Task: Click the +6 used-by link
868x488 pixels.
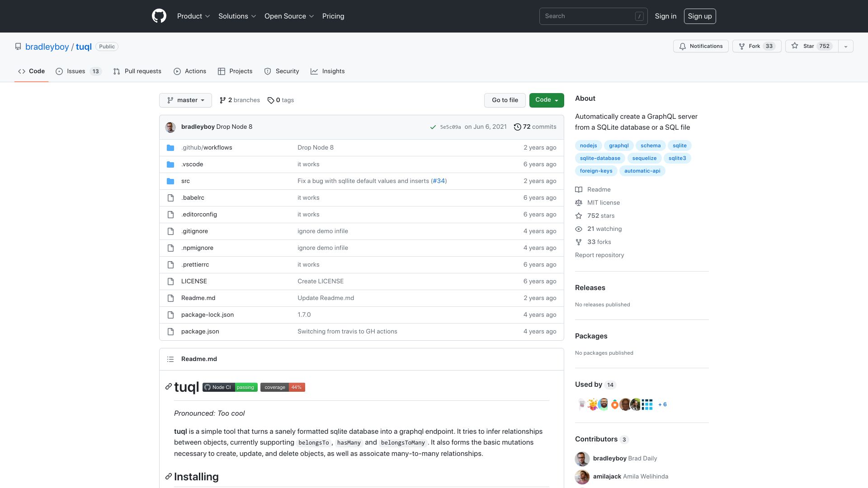Action: point(662,404)
